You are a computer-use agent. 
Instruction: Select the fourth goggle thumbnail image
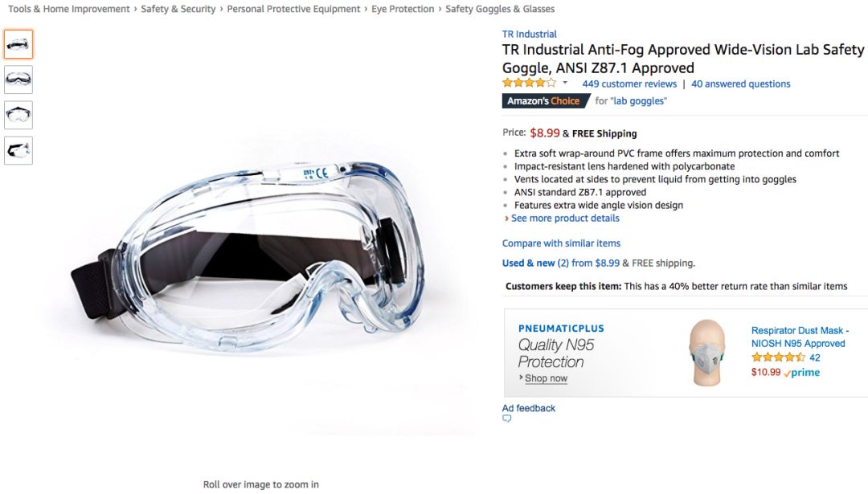(x=18, y=150)
